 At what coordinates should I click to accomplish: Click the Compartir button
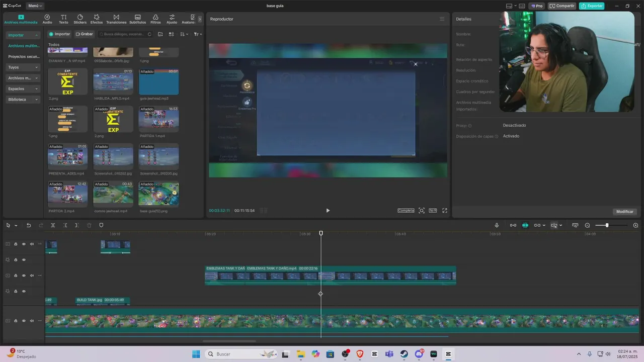coord(561,6)
